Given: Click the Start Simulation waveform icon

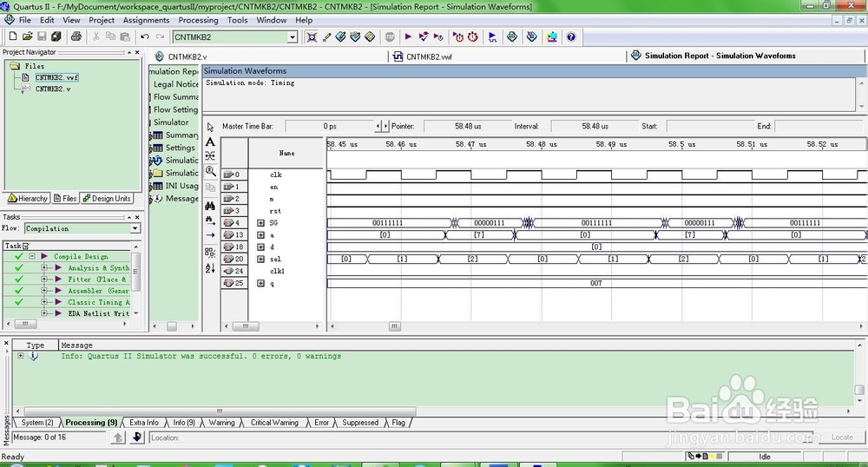Looking at the screenshot, I should coord(492,37).
